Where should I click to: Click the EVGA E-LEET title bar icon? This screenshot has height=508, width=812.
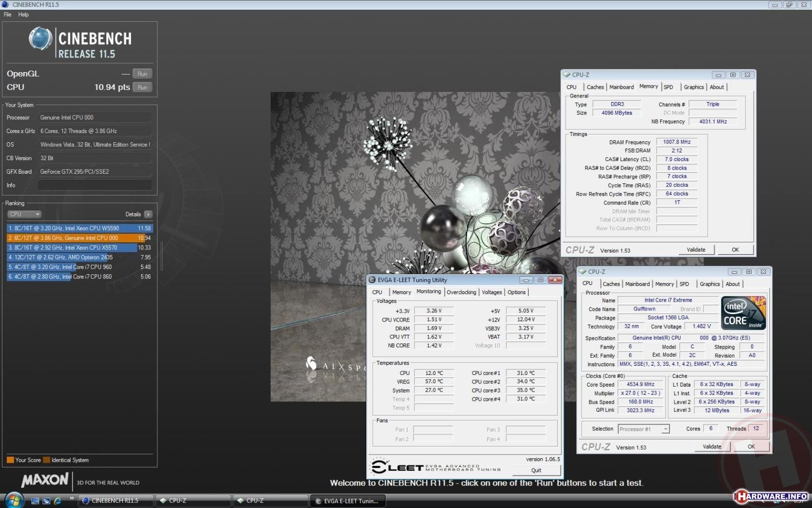pos(372,280)
